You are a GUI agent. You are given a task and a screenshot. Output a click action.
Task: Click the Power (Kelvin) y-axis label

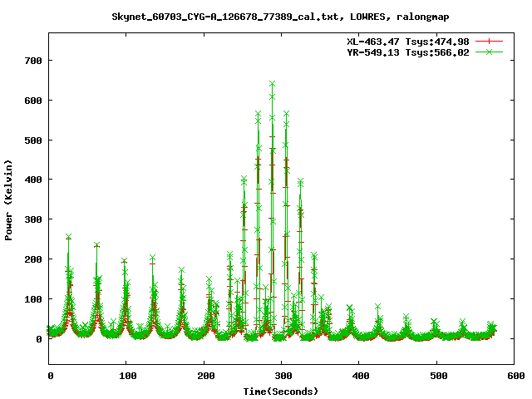click(x=8, y=200)
